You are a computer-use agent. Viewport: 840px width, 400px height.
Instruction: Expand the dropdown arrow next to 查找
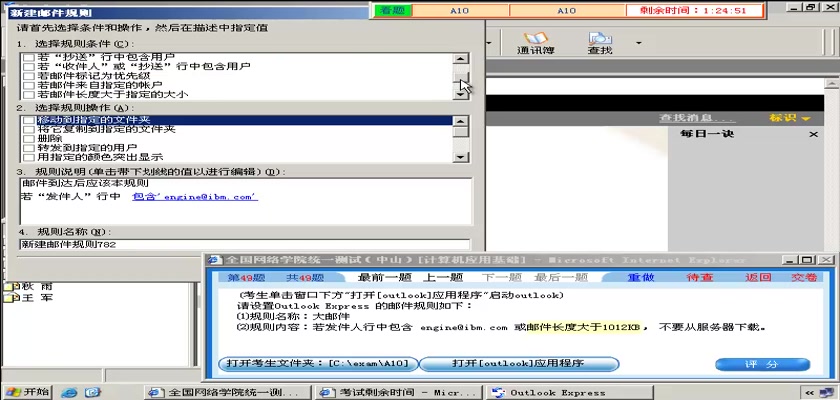click(x=638, y=43)
